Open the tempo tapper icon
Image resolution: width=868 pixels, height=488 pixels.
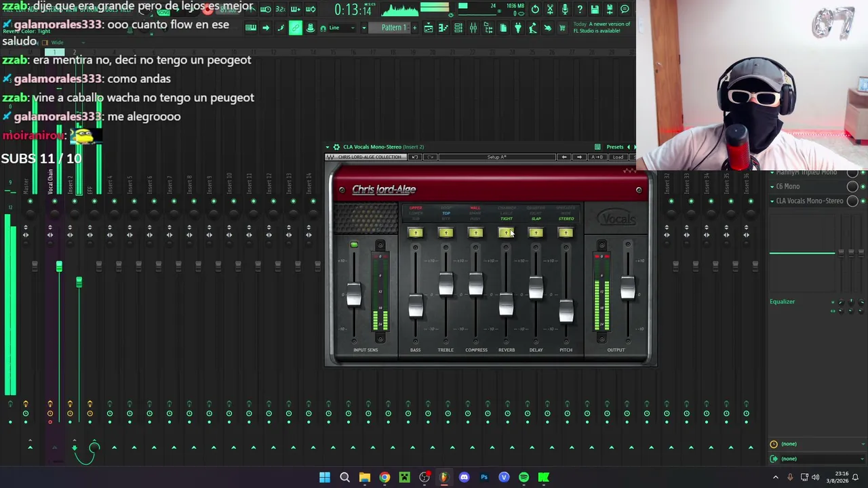pos(533,28)
